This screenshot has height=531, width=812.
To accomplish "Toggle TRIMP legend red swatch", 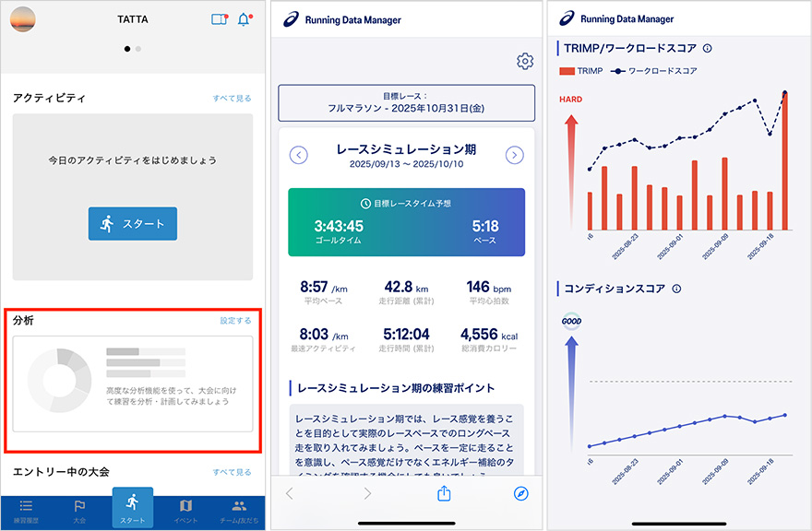I will pos(567,71).
